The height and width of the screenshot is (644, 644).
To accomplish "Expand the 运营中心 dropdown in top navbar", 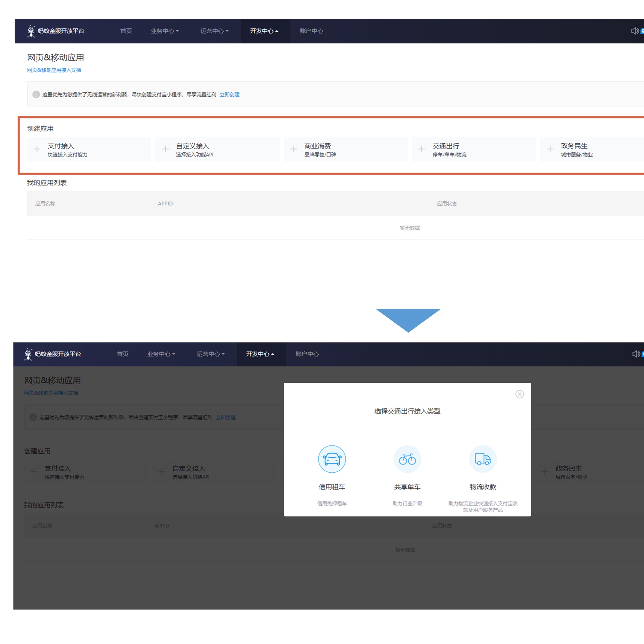I will 214,31.
